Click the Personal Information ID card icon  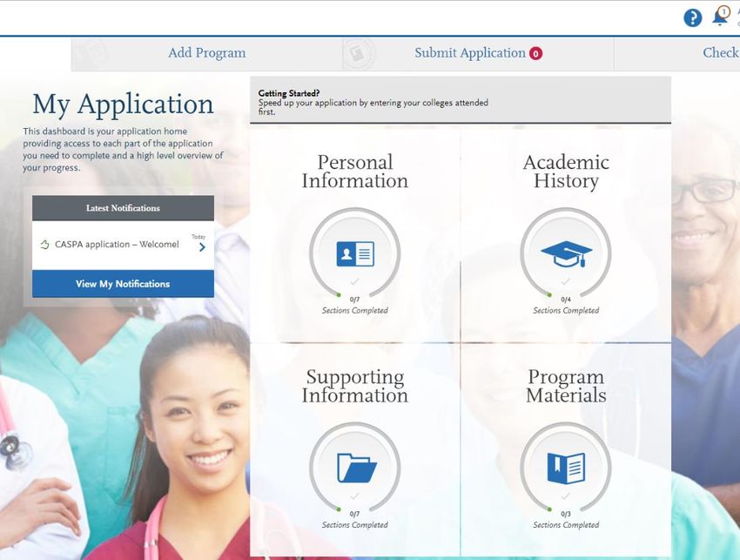click(x=355, y=253)
